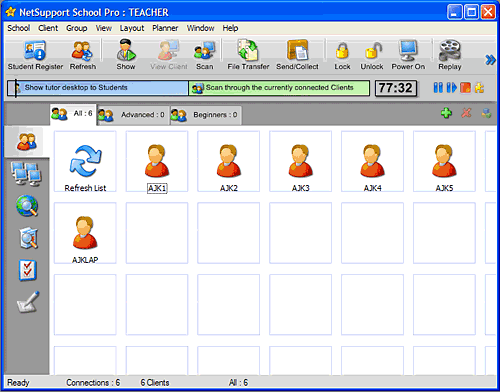Click the red stop lesson icon
The image size is (500, 392).
[x=465, y=88]
